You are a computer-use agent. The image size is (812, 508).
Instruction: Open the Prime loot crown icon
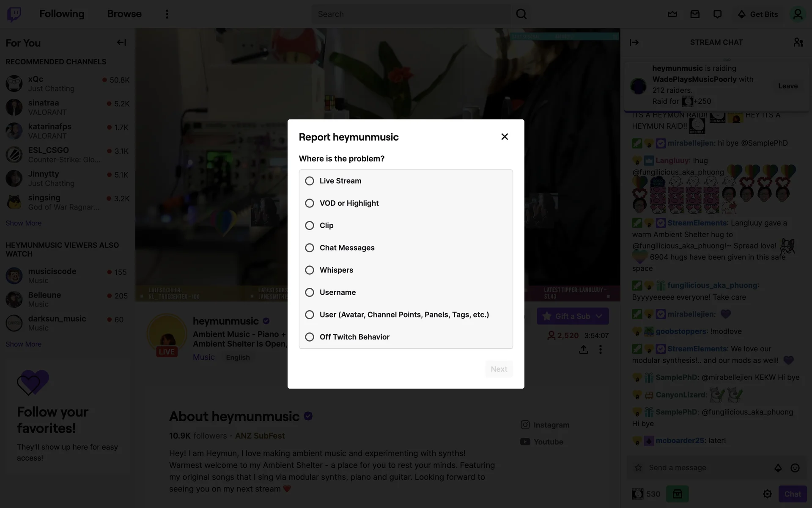(672, 14)
